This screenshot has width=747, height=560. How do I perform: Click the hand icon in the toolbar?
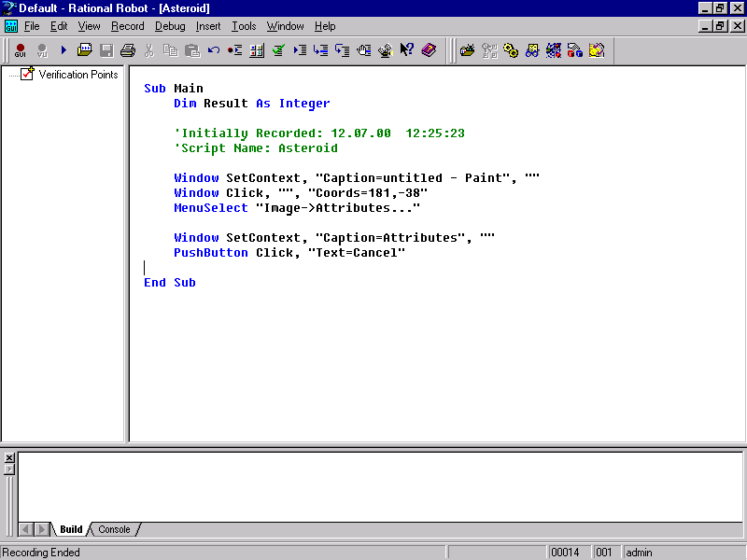point(364,50)
